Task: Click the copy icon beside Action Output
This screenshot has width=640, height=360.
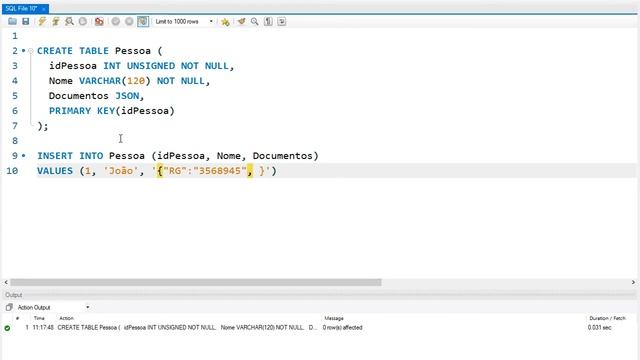Action: (x=9, y=307)
